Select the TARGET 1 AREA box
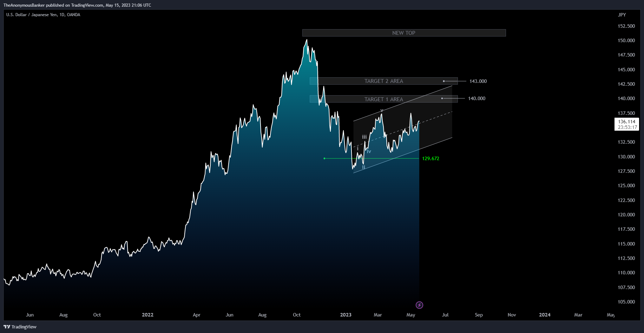Viewport: 644px width, 333px height. pyautogui.click(x=384, y=99)
